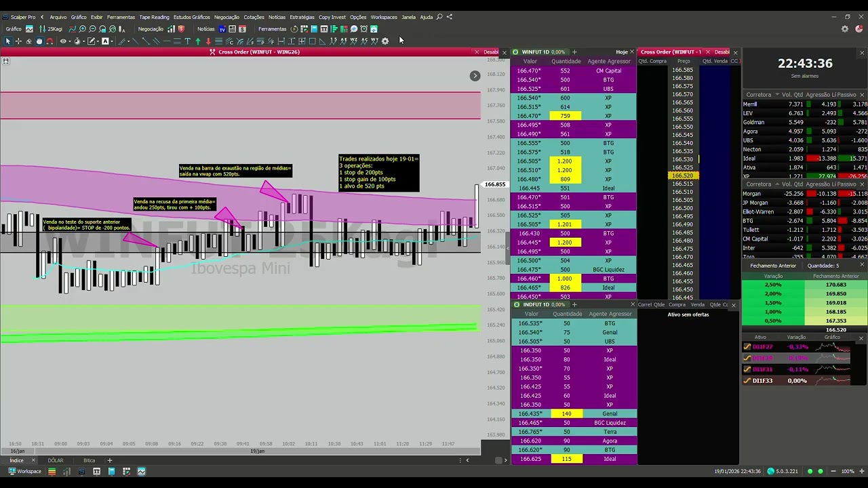
Task: Click the 22:43:36 clock display
Action: point(805,63)
